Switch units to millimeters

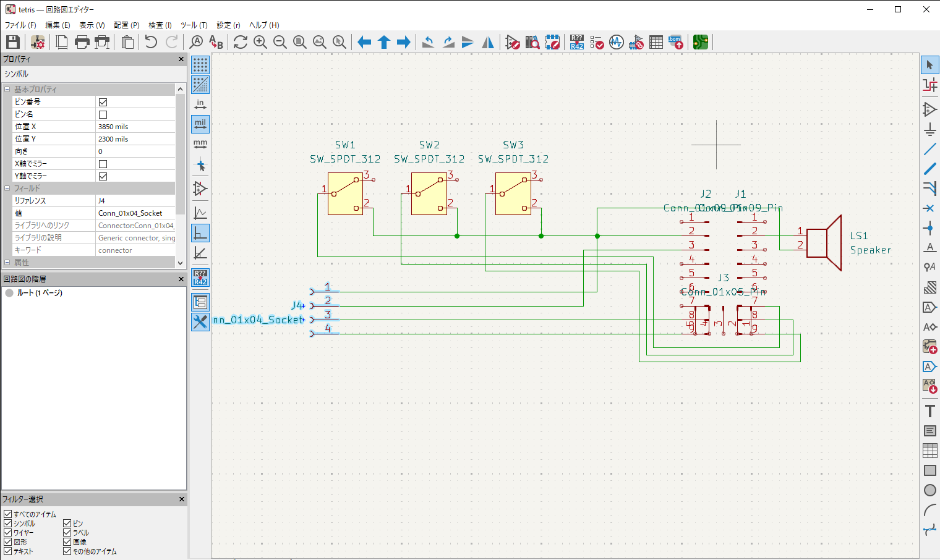200,144
